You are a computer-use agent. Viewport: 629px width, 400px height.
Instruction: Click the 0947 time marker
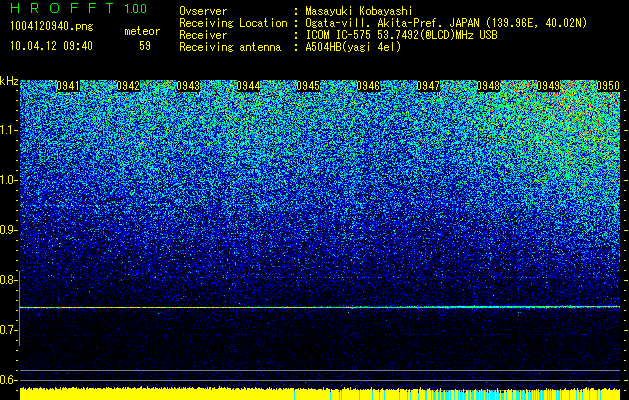(428, 86)
